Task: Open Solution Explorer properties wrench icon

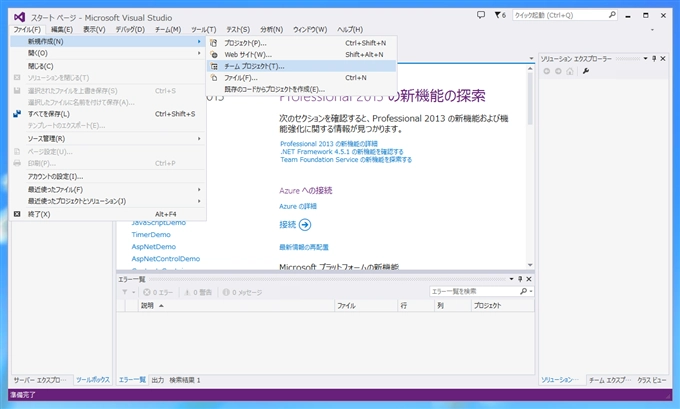Action: click(586, 71)
